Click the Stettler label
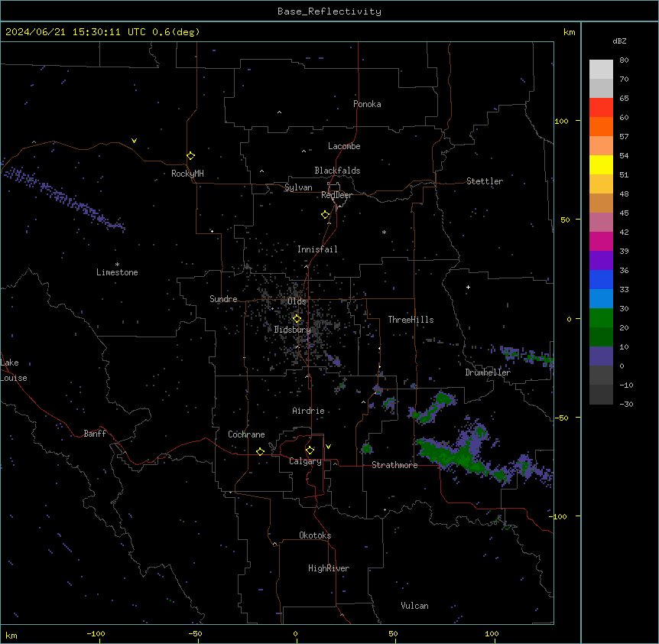The image size is (659, 644). click(x=485, y=181)
